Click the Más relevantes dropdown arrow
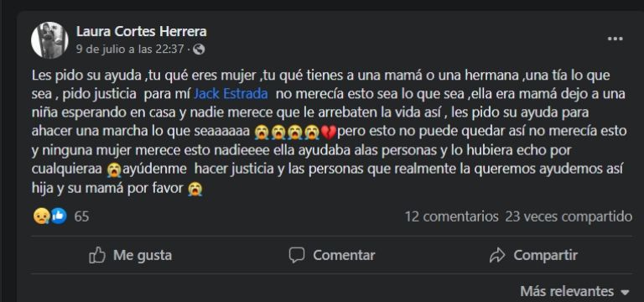644x302 pixels. click(625, 293)
